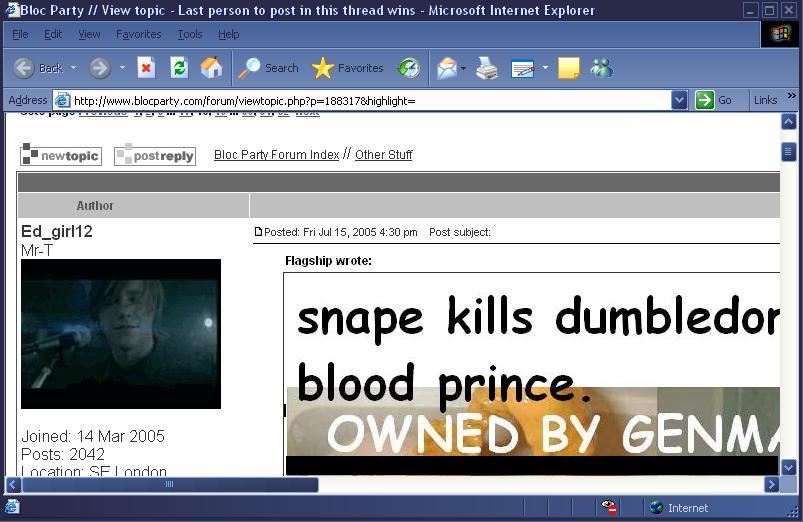Open the Tools menu
The height and width of the screenshot is (522, 803).
190,34
